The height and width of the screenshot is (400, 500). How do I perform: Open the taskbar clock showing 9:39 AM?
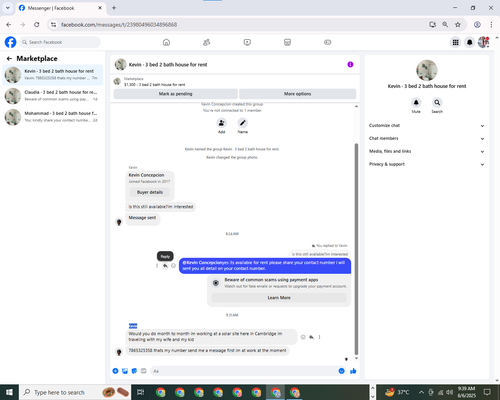pyautogui.click(x=466, y=392)
